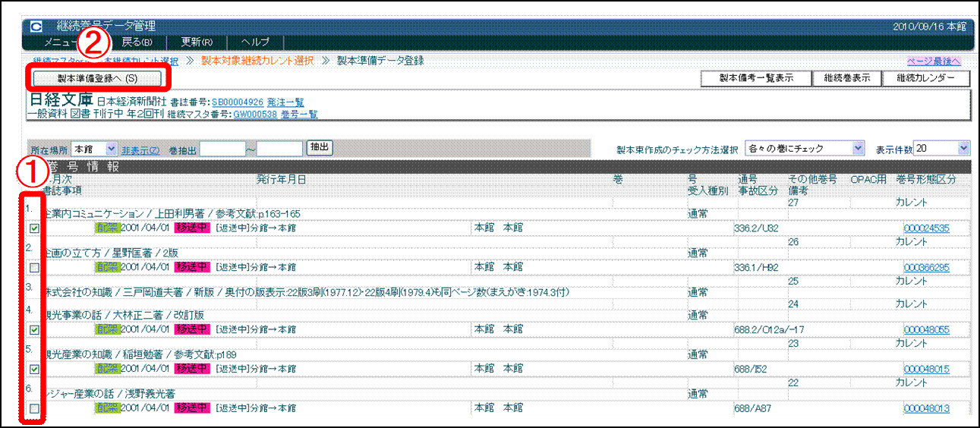Toggle checkbox for 観光産業の知識 row

click(34, 370)
